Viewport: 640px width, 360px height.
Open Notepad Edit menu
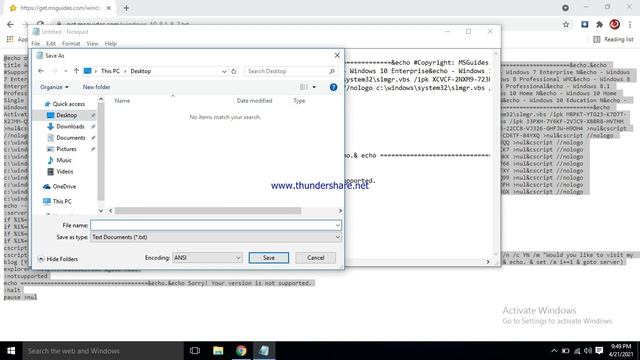(51, 43)
